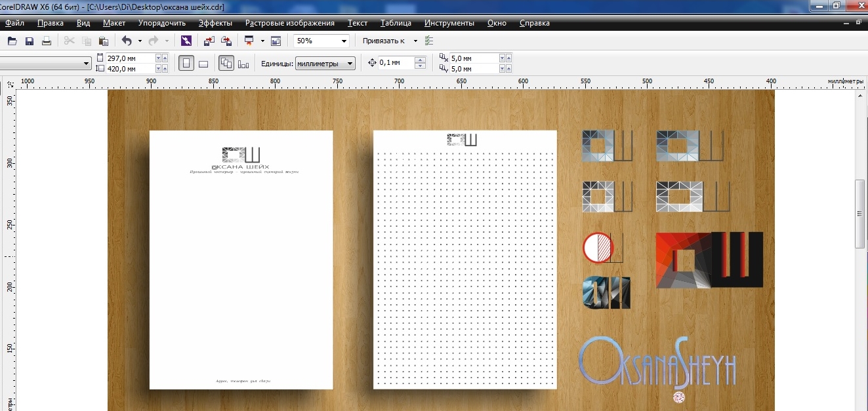Click the Import icon
Screen dimensions: 868x411
coord(209,41)
